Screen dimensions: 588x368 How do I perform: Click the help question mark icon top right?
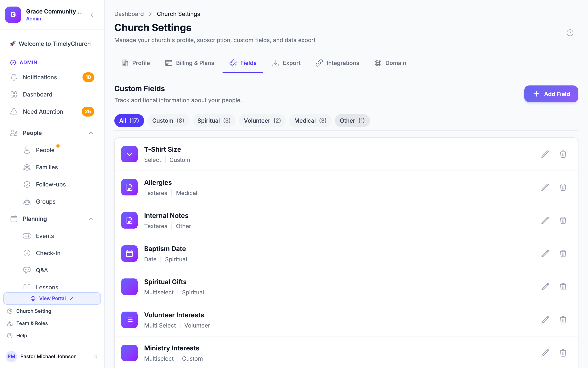[570, 33]
